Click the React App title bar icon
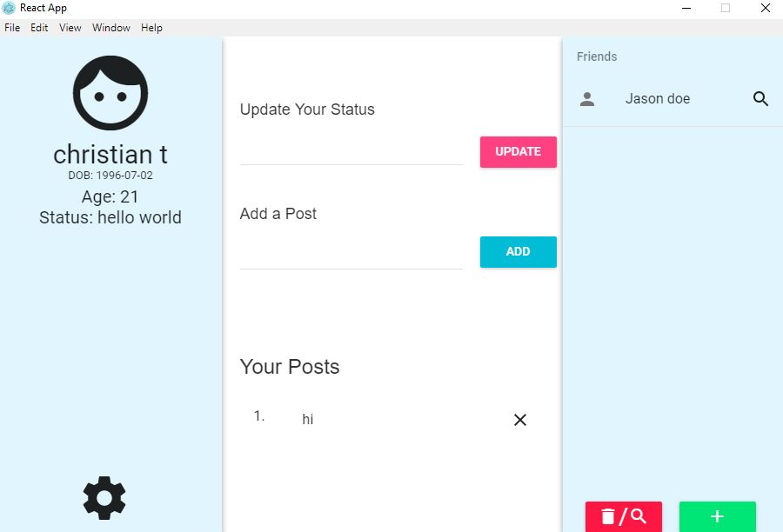 pos(9,8)
